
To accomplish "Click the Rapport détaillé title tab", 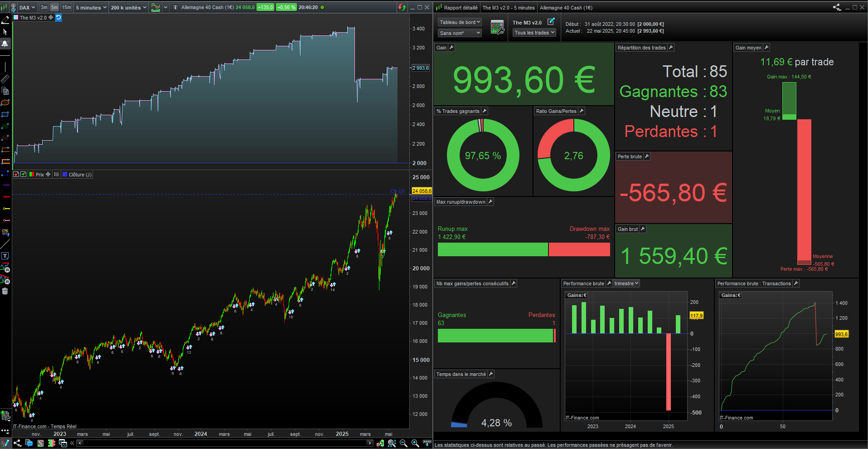I will tap(457, 8).
